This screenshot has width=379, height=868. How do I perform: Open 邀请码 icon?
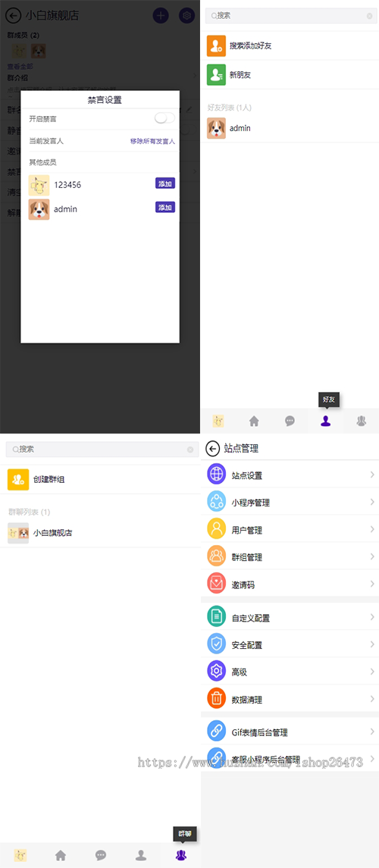(x=216, y=584)
